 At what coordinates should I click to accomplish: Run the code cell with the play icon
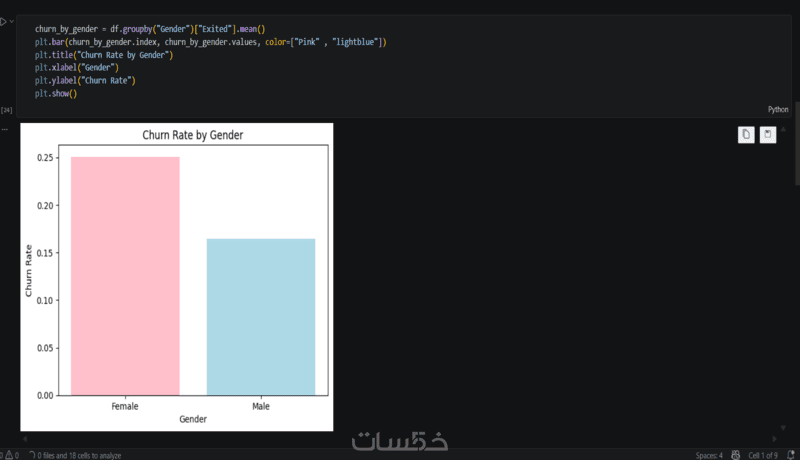[x=4, y=21]
